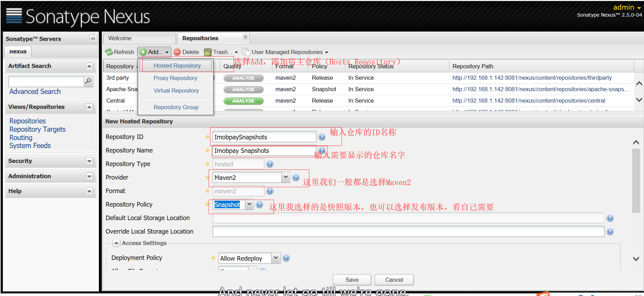Show help for Repository ID field
This screenshot has height=296, width=644.
322,137
